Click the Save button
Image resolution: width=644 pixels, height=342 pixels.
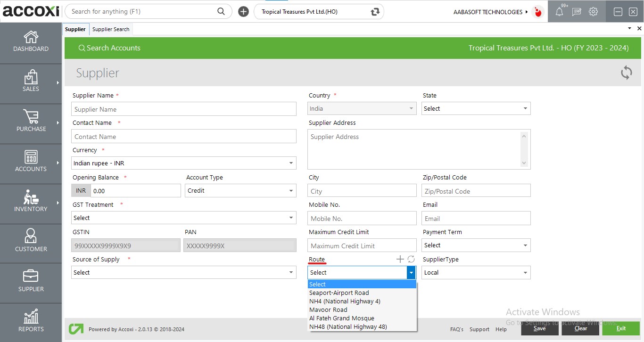pos(539,328)
